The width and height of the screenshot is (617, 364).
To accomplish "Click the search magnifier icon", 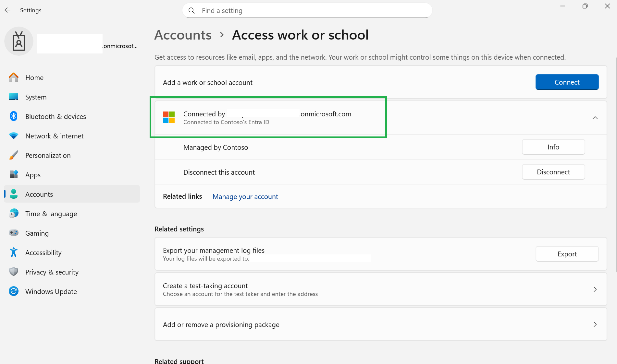I will (192, 11).
